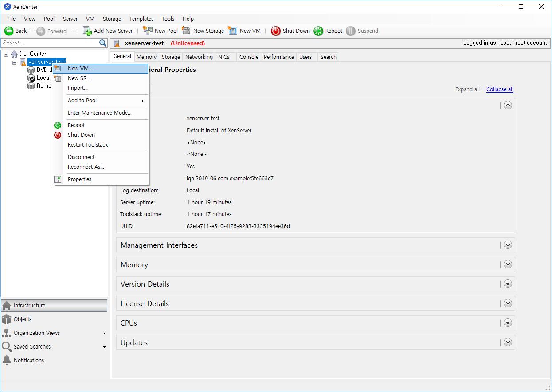
Task: Click the Collapse all link
Action: (x=500, y=89)
